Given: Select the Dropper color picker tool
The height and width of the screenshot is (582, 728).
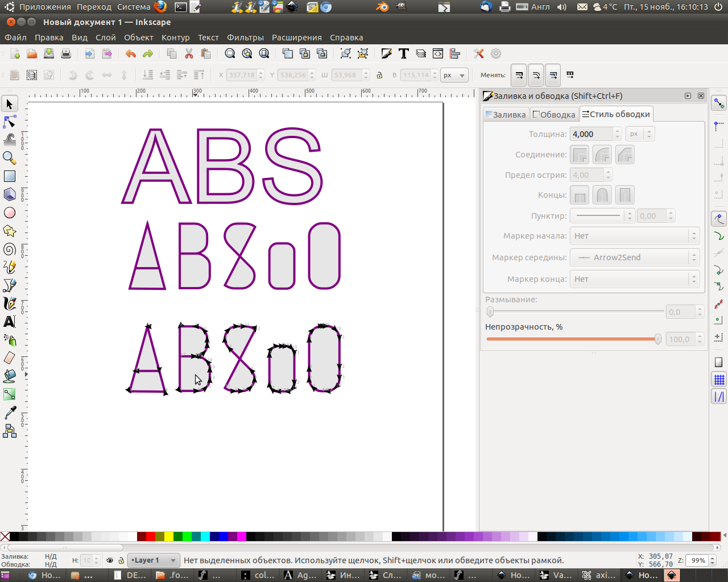Looking at the screenshot, I should pyautogui.click(x=10, y=413).
